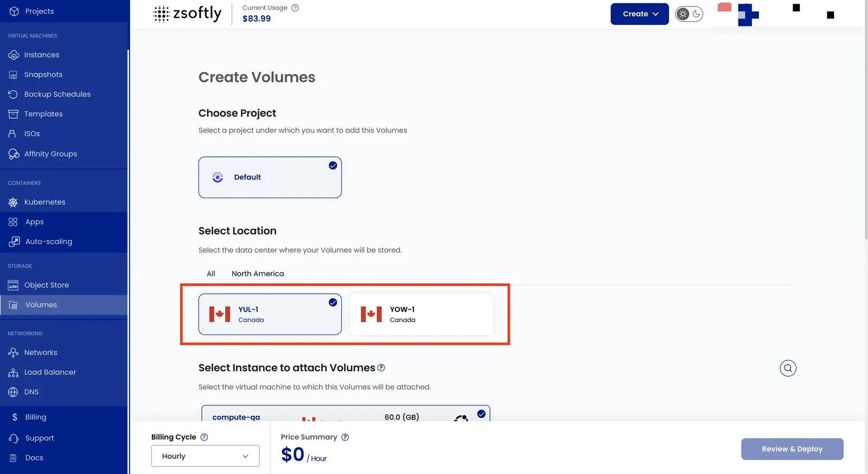
Task: Click the Snapshots sidebar icon
Action: click(x=13, y=74)
